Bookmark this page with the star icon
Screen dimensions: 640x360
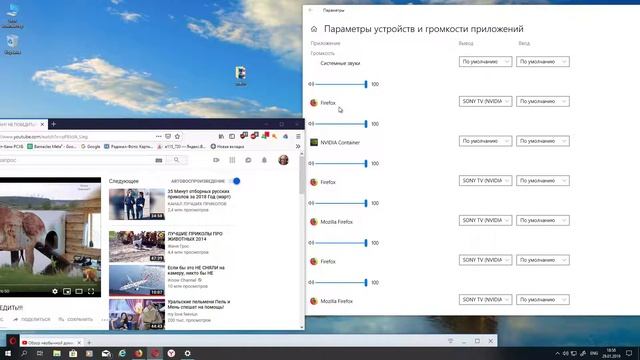(177, 136)
